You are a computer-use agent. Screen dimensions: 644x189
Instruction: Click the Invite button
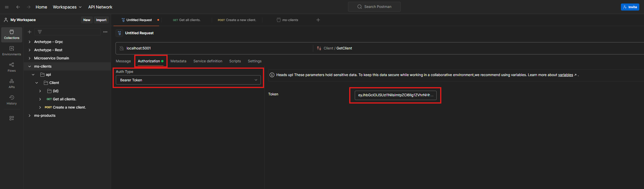click(x=630, y=7)
